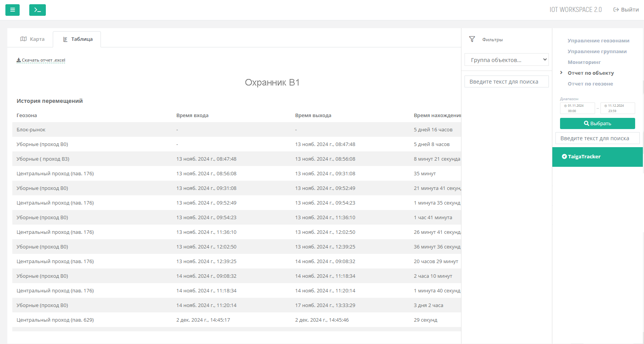Open Управление геозонами menu item
The image size is (644, 344).
click(x=598, y=40)
